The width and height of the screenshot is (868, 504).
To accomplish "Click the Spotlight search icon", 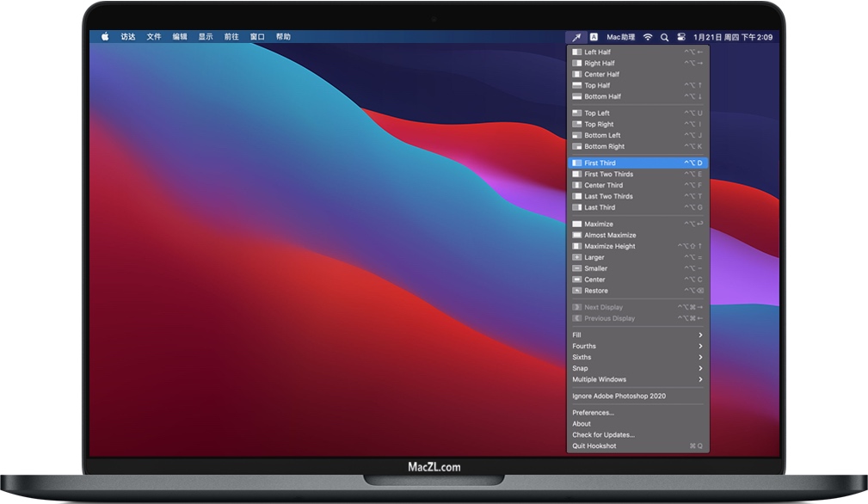I will [664, 37].
